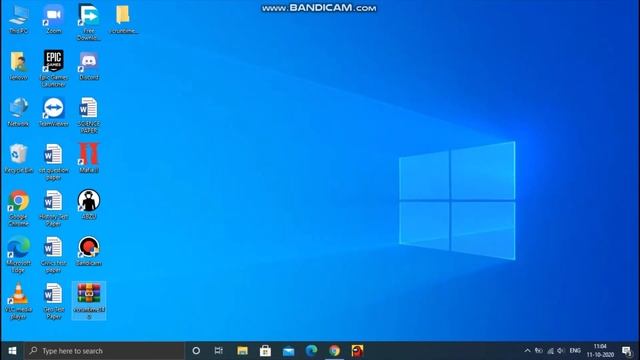Open the Windows Start menu
The width and height of the screenshot is (640, 360).
(x=12, y=351)
